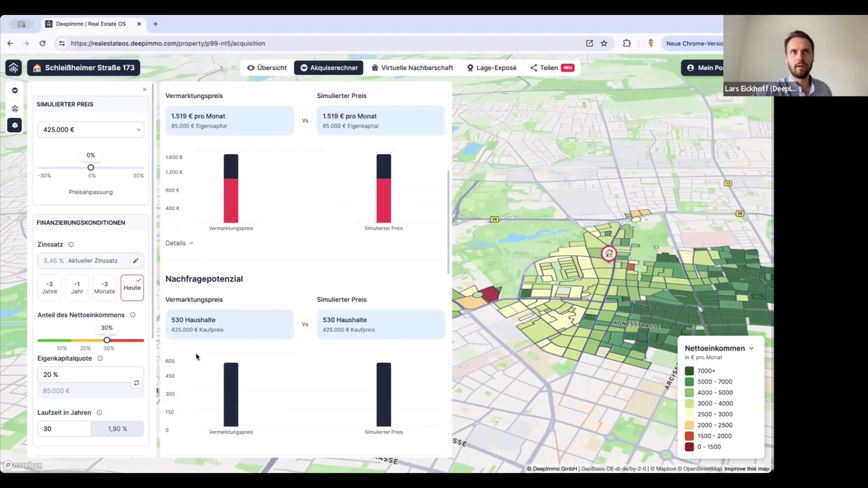This screenshot has width=868, height=488.
Task: Select the -3 Monate interest option
Action: tap(104, 288)
